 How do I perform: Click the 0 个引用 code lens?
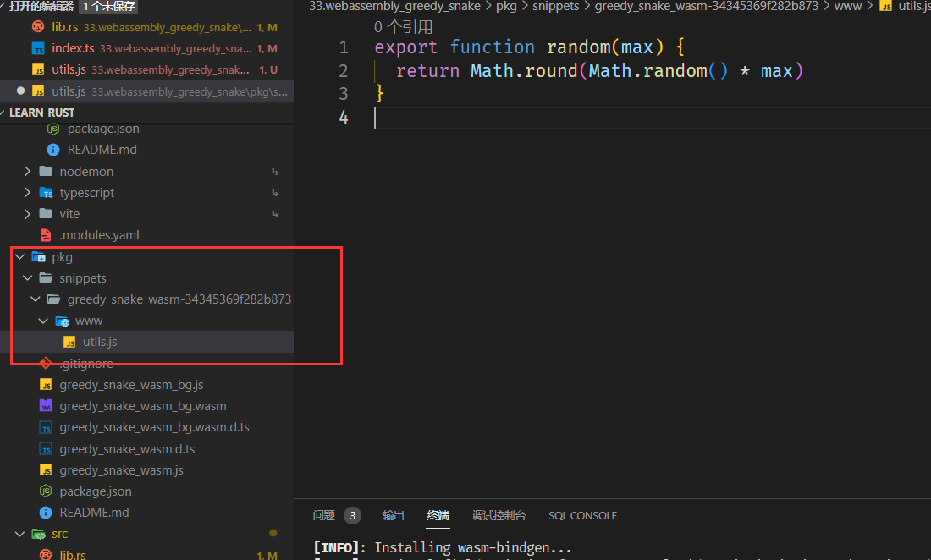[403, 27]
